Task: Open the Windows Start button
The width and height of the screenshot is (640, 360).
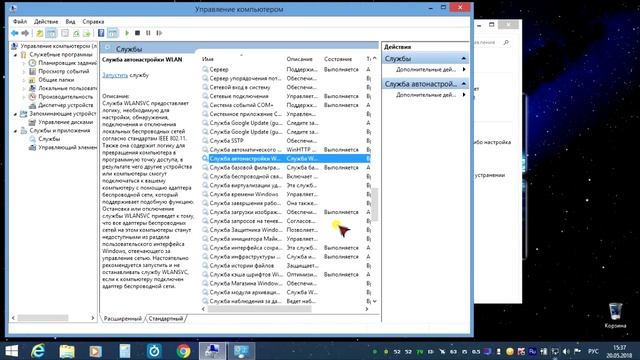Action: (x=11, y=351)
